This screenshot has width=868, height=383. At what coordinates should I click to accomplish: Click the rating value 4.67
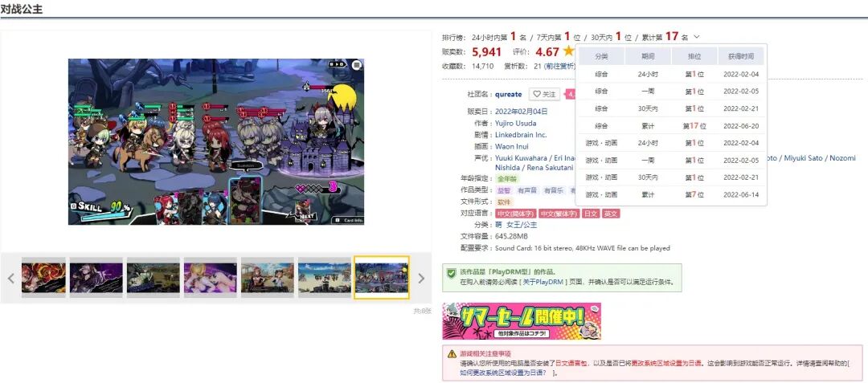(x=547, y=52)
